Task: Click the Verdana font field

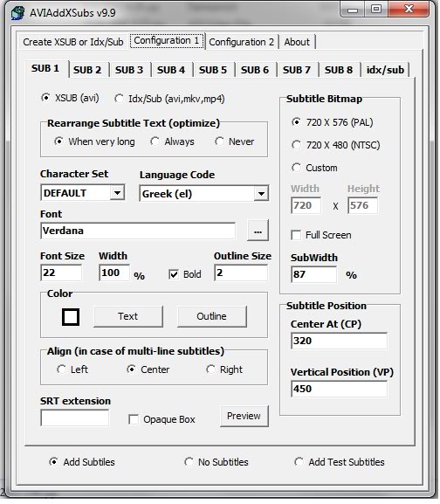Action: [138, 231]
